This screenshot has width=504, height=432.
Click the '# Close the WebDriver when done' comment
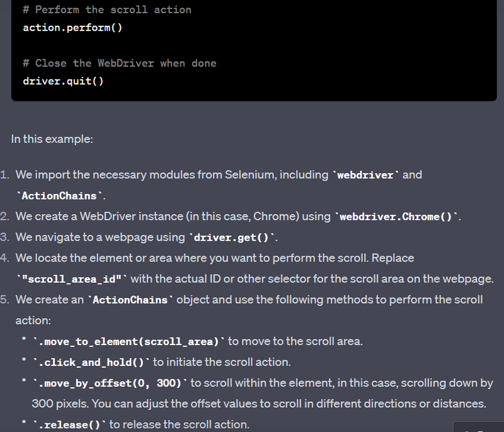(120, 63)
